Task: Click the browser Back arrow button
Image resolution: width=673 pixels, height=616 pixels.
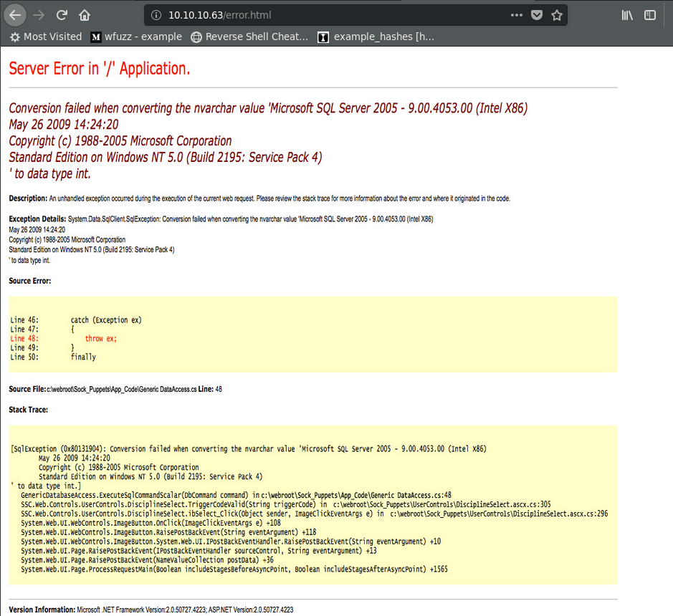Action: [x=16, y=14]
